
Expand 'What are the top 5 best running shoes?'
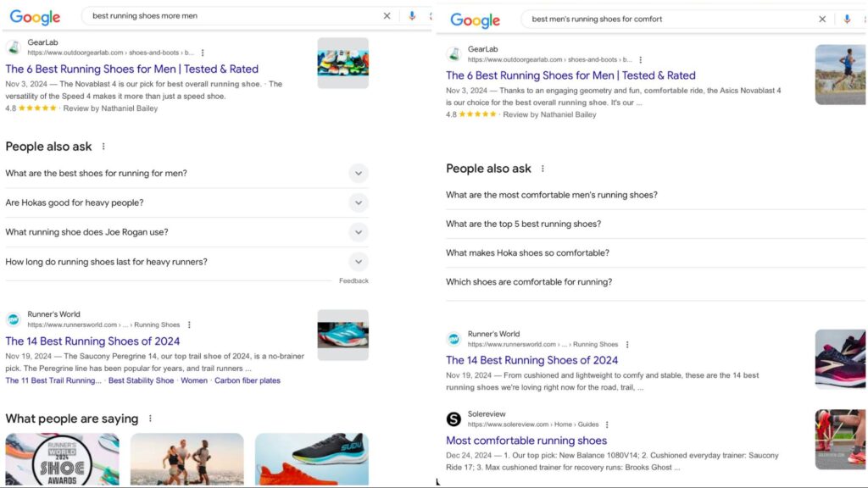[x=655, y=224]
